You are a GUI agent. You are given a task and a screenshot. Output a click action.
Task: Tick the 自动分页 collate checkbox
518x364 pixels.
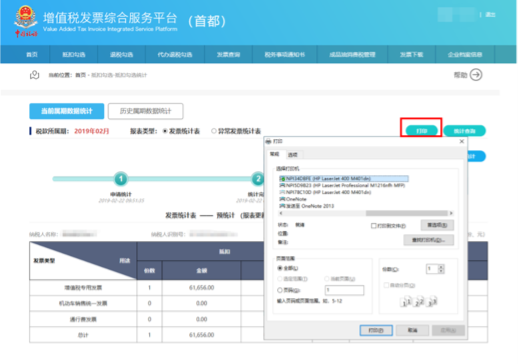click(386, 285)
